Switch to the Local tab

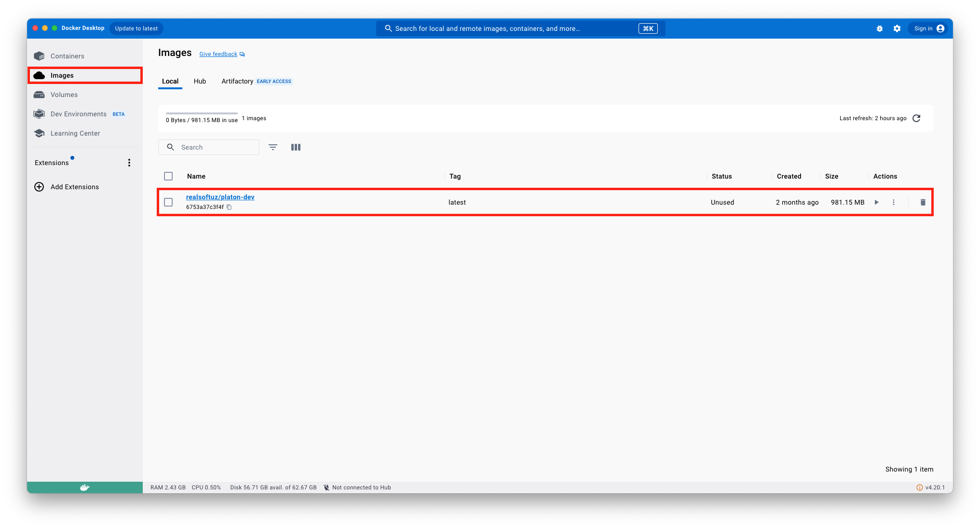(170, 81)
